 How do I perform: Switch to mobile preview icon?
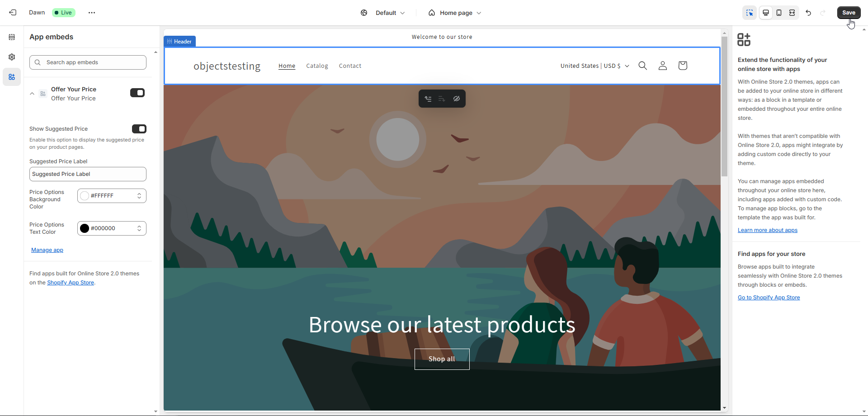[779, 13]
